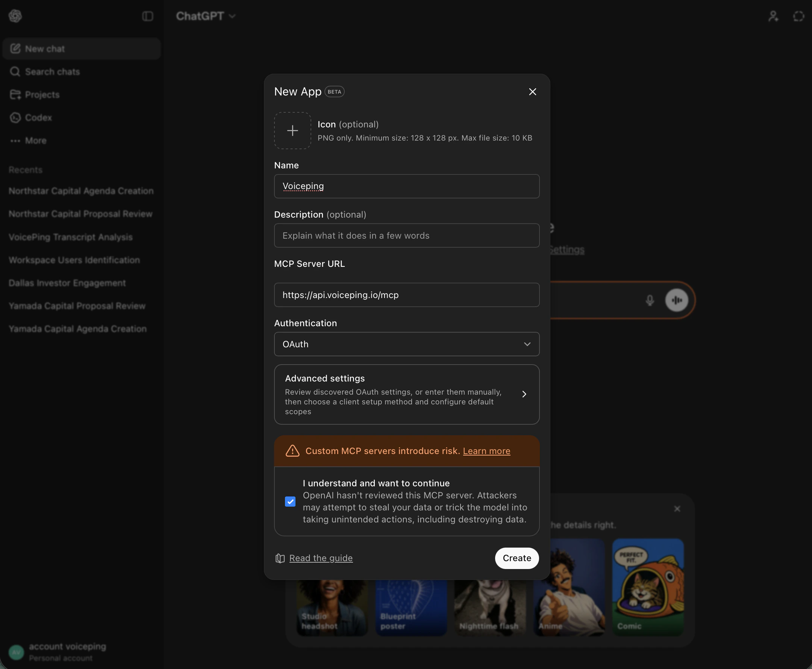Select the Comic prompt thumbnail
Image resolution: width=812 pixels, height=669 pixels.
tap(647, 586)
